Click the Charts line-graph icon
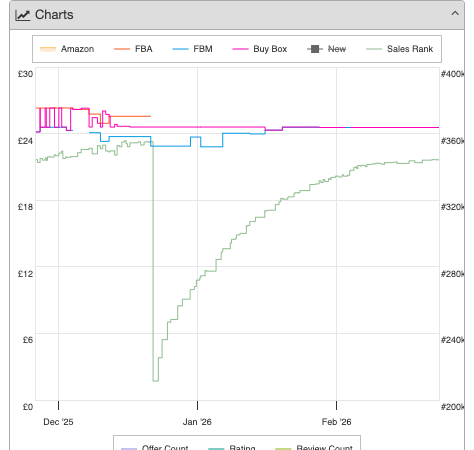Screen dimensions: 474x450 tap(23, 15)
